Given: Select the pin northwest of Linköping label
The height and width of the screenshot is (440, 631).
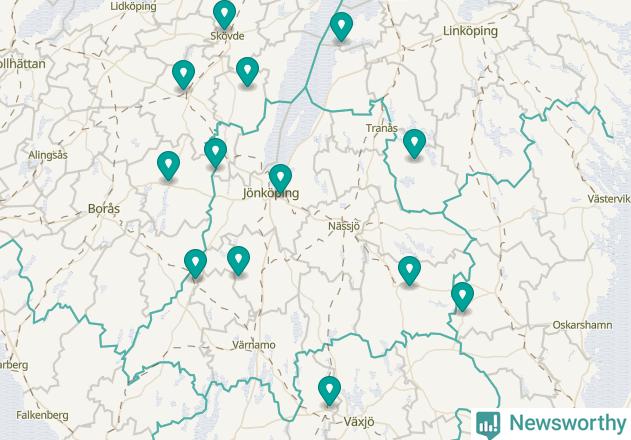Looking at the screenshot, I should [x=341, y=27].
